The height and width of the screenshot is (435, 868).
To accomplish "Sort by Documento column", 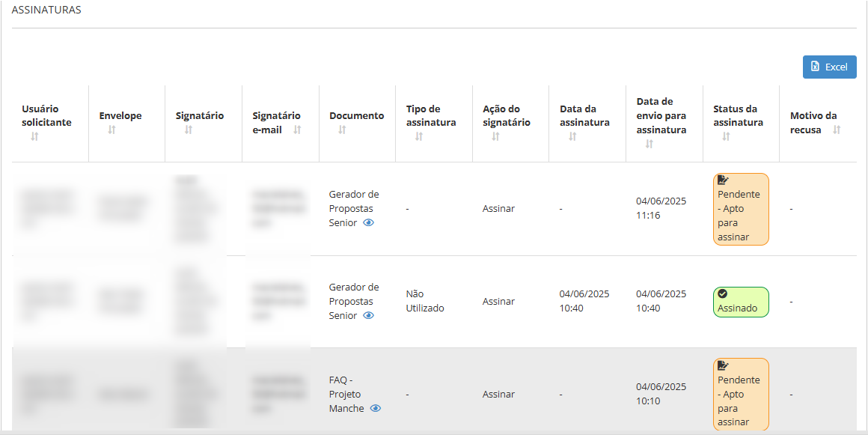I will coord(342,130).
